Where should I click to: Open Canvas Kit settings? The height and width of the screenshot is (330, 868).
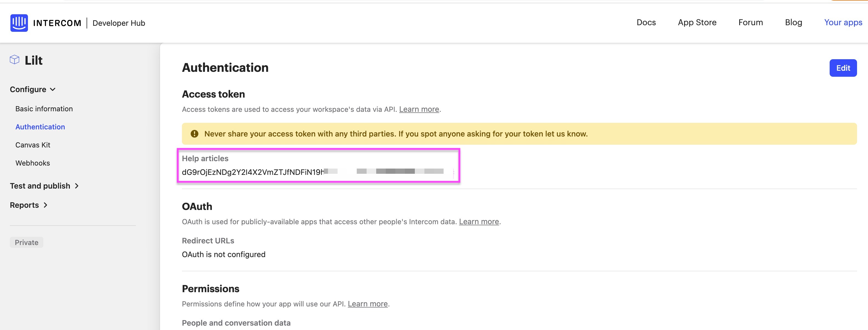33,145
